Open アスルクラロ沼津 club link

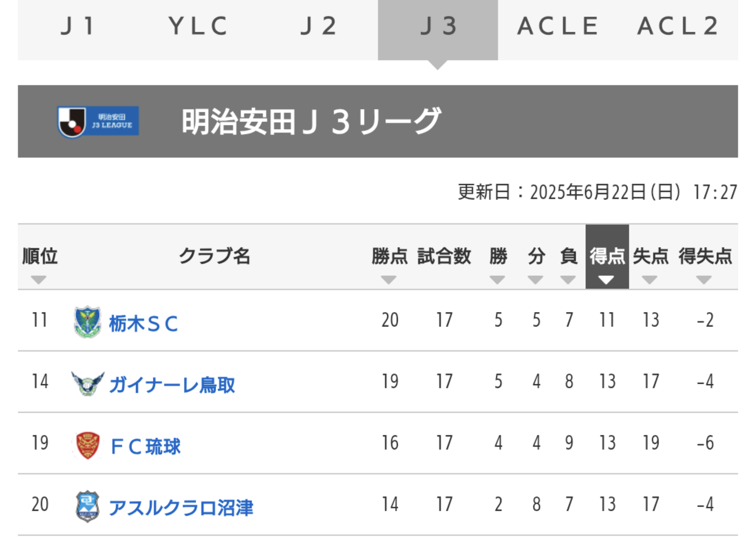click(181, 508)
